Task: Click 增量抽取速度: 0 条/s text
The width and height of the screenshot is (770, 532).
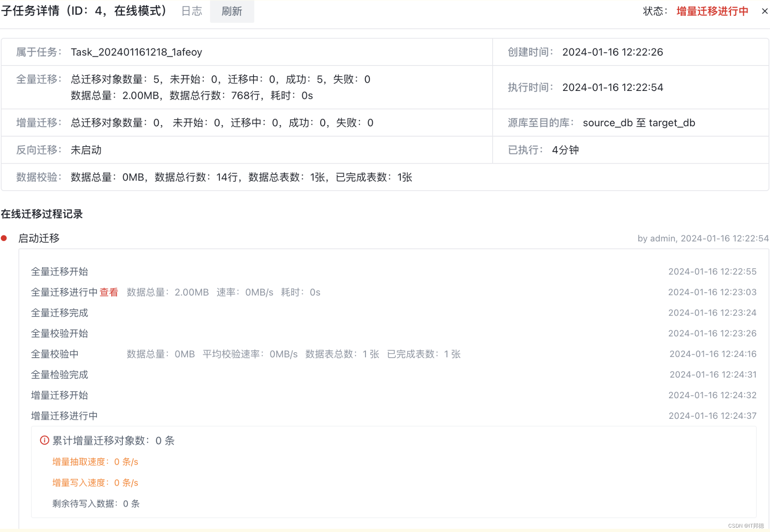Action: pos(95,462)
